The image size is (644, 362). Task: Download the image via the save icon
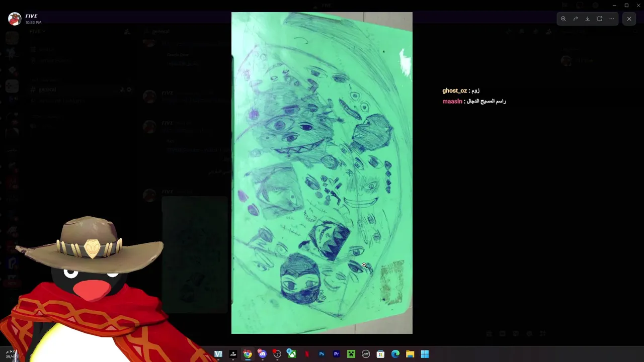588,19
